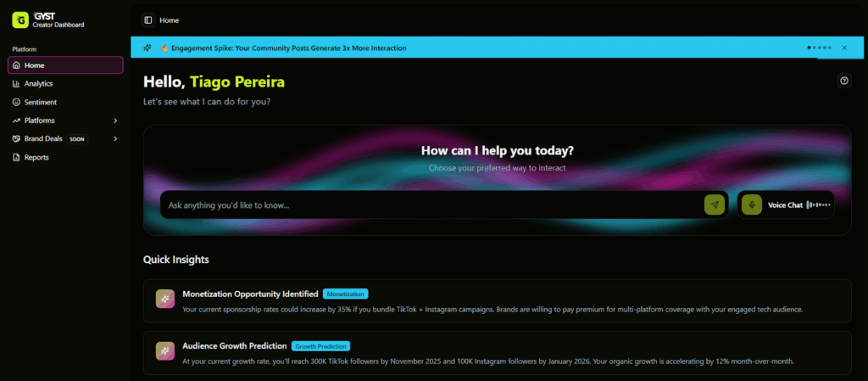Expand the Platforms submenu chevron
This screenshot has width=868, height=381.
click(x=115, y=120)
